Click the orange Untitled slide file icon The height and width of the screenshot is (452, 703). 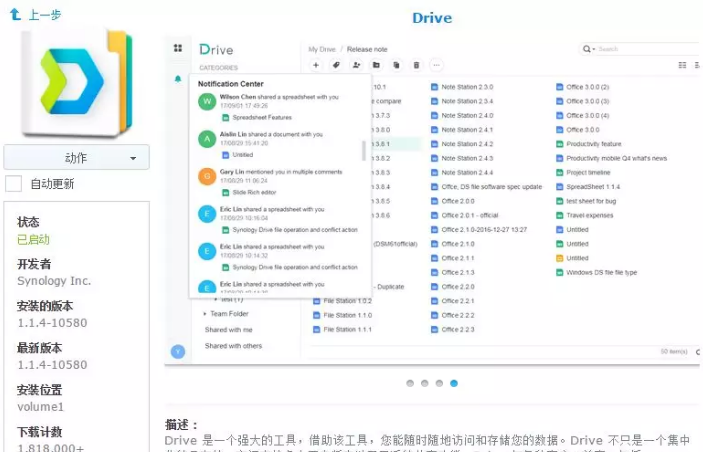coord(560,258)
